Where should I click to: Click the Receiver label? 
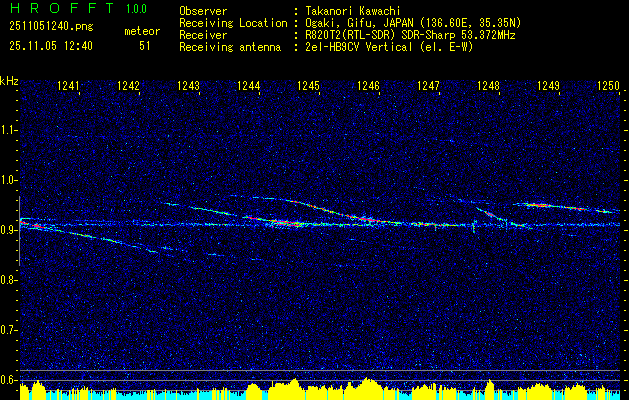tap(203, 35)
